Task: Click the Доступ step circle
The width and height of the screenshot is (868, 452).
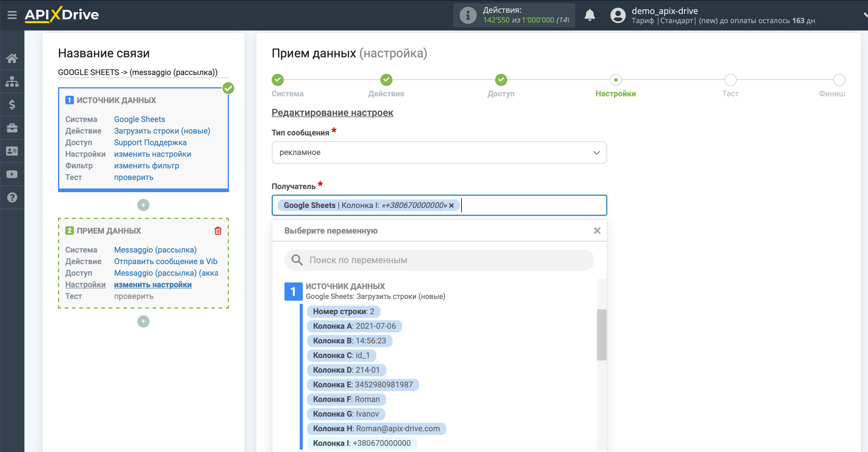Action: [x=501, y=80]
